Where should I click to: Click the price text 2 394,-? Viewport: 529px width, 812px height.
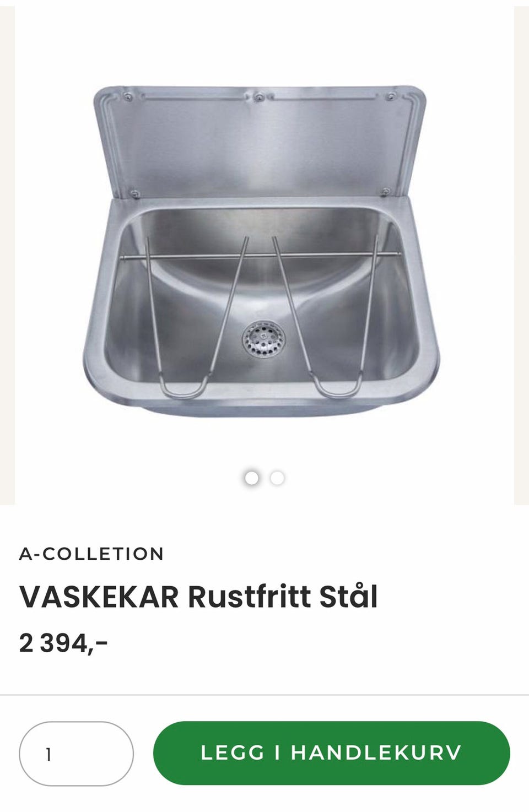[x=63, y=643]
